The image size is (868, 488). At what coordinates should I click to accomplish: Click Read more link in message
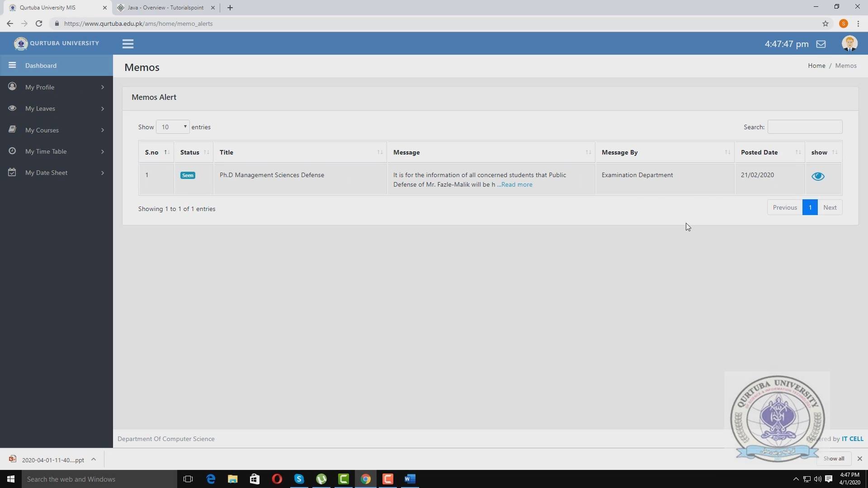[x=517, y=184]
